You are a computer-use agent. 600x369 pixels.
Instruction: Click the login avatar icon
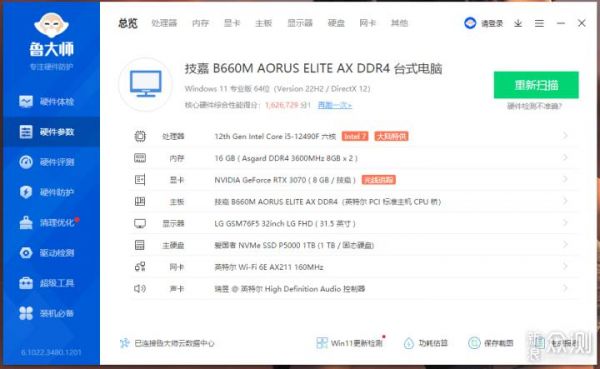[x=470, y=23]
